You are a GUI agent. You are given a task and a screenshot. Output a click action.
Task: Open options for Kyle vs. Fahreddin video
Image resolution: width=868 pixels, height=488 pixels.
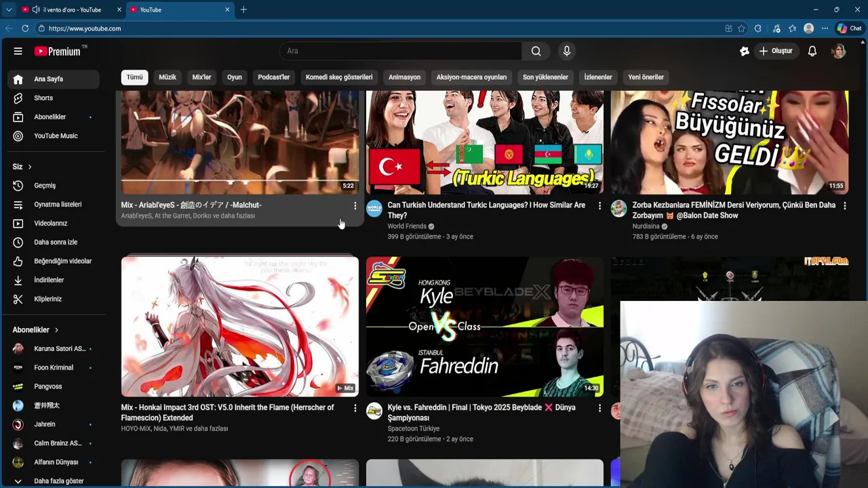tap(599, 408)
